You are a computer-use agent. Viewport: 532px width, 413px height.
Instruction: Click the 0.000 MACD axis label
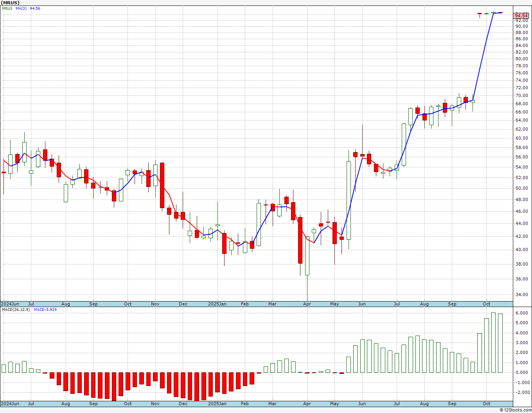(x=522, y=373)
